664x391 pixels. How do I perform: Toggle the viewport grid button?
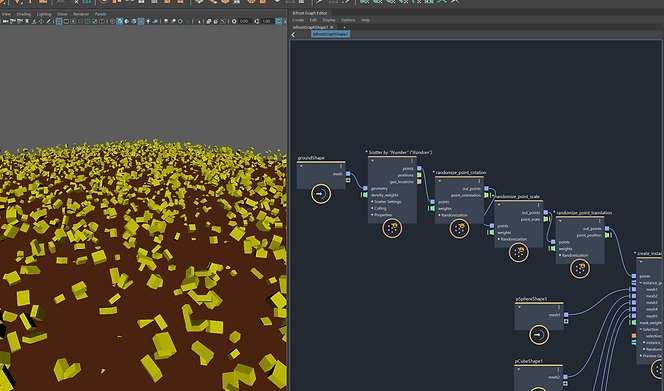(59, 21)
